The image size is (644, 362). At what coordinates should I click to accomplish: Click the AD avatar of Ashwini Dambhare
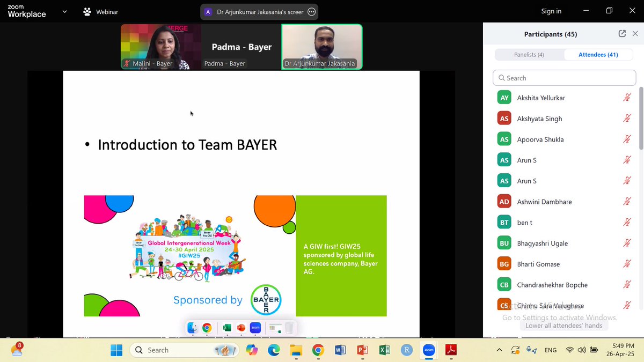coord(504,202)
